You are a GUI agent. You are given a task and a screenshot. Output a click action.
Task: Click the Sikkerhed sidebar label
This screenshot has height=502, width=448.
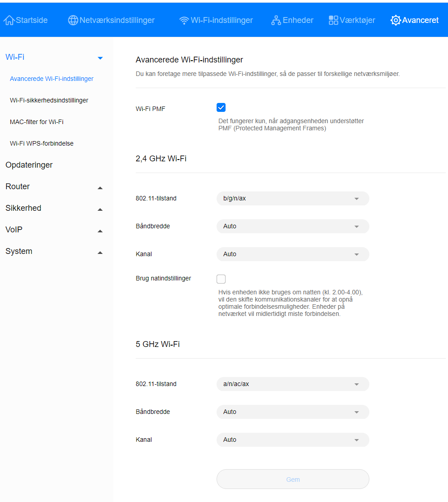tap(23, 208)
